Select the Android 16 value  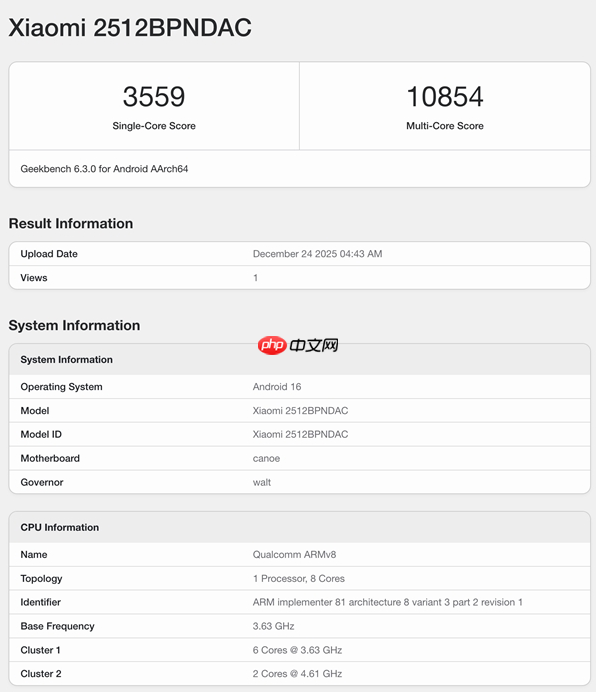(x=277, y=387)
